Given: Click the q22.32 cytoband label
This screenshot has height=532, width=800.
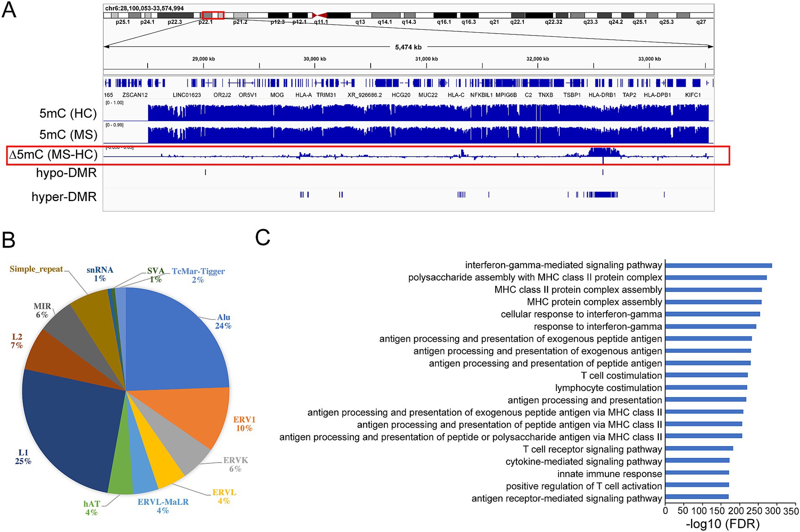Looking at the screenshot, I should point(553,22).
